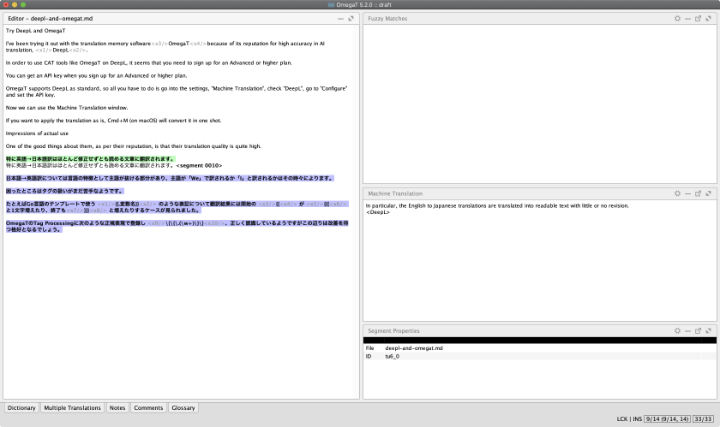This screenshot has height=427, width=720.
Task: Undock the Fuzzy Matches pane
Action: pyautogui.click(x=698, y=18)
